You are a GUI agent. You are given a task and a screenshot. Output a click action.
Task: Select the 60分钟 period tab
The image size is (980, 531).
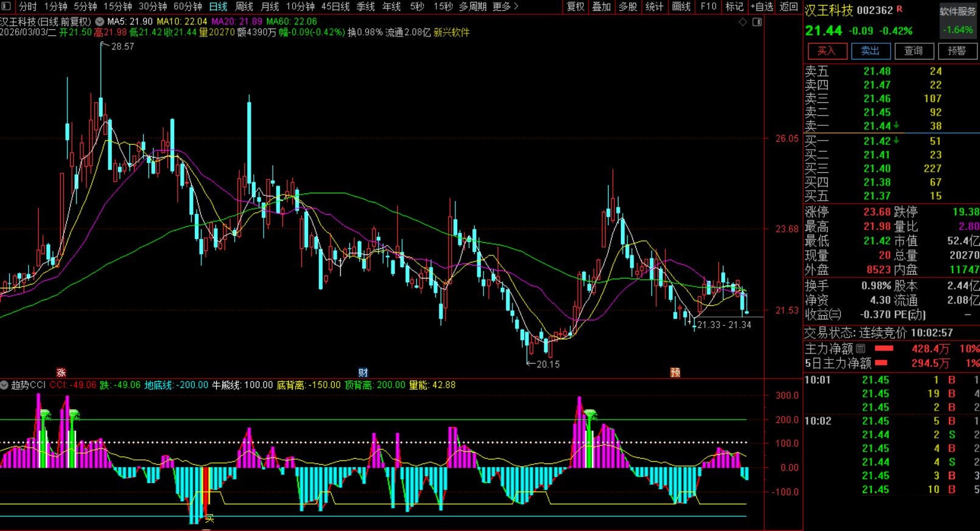tap(187, 7)
